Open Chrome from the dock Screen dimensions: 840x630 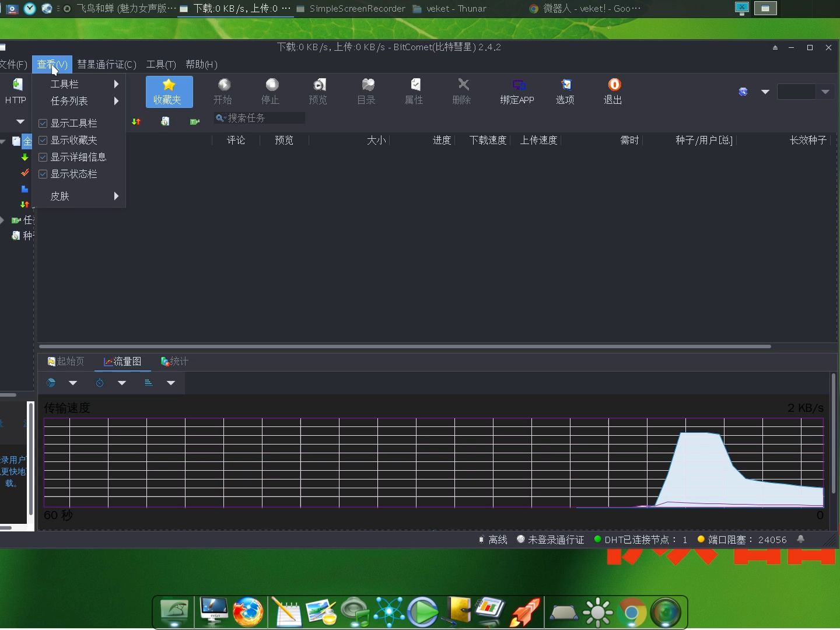pos(632,612)
